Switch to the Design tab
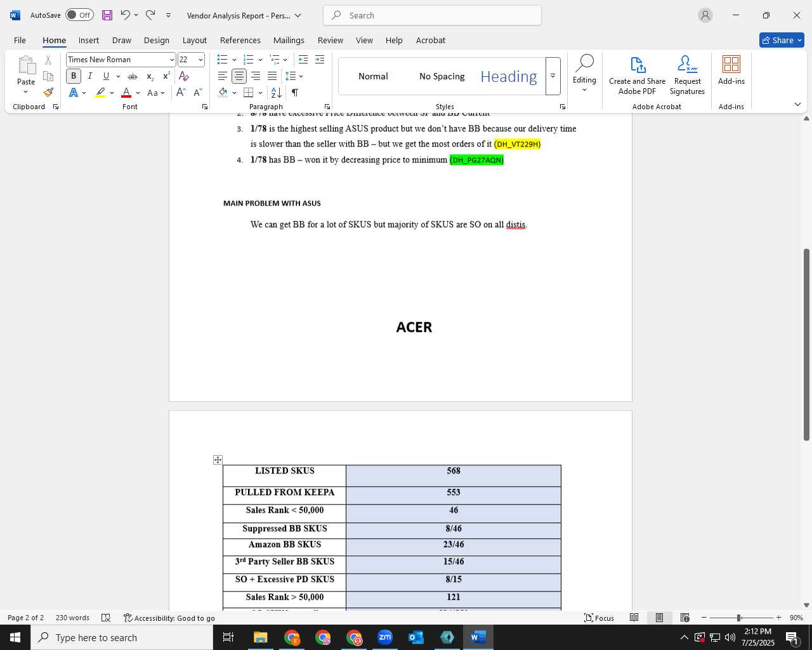Screen dimensions: 812x650 point(156,40)
